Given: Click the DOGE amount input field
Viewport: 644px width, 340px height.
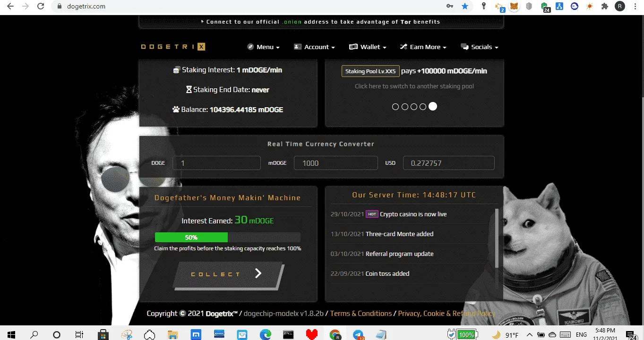Looking at the screenshot, I should pos(216,163).
